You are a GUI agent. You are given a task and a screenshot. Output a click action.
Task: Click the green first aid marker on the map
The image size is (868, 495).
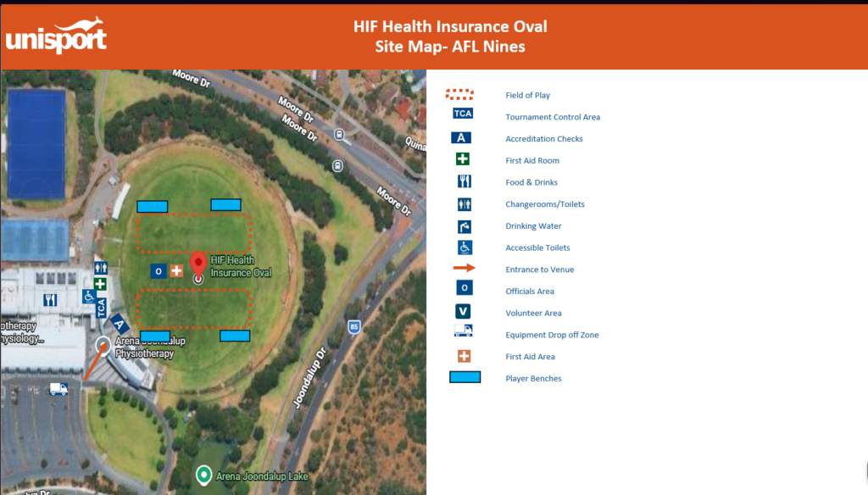tap(100, 284)
